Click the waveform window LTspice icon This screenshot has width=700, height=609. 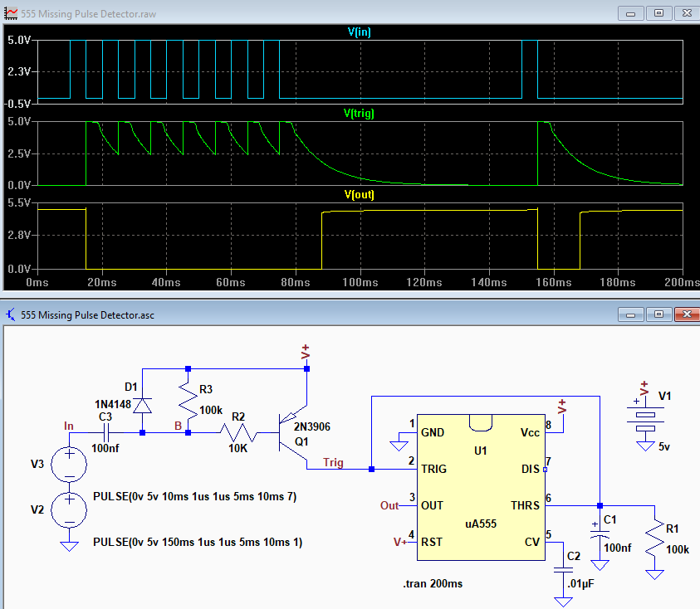tap(11, 13)
